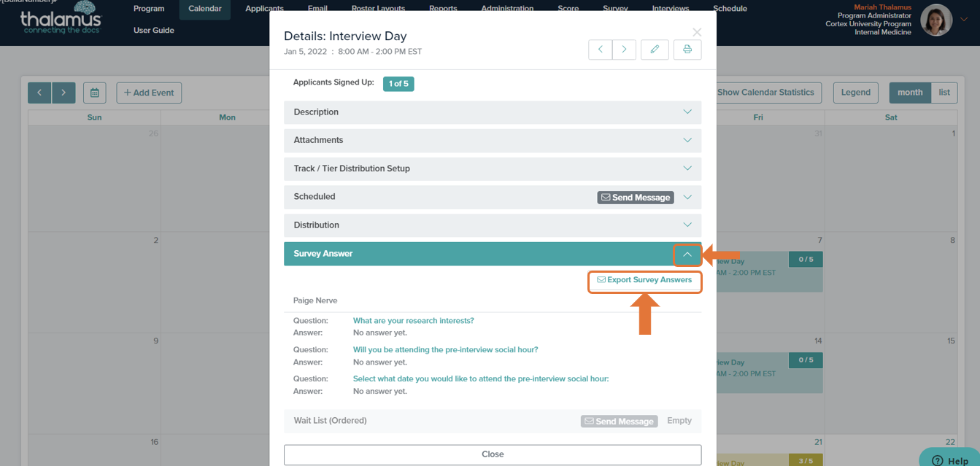Screen dimensions: 980x466
Task: Switch calendar to list view
Action: pyautogui.click(x=944, y=93)
